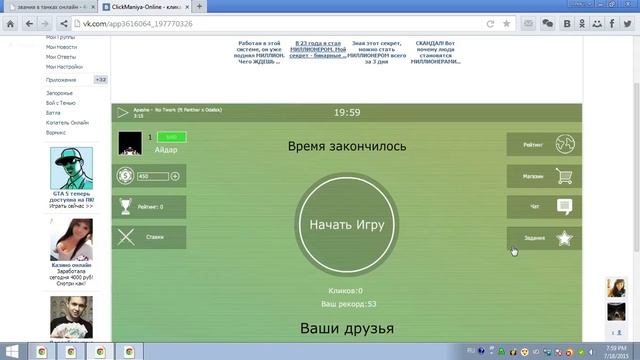Screen dimensions: 640x360
Task: Click the trophy Рейтинг: 0 panel
Action: [x=149, y=207]
